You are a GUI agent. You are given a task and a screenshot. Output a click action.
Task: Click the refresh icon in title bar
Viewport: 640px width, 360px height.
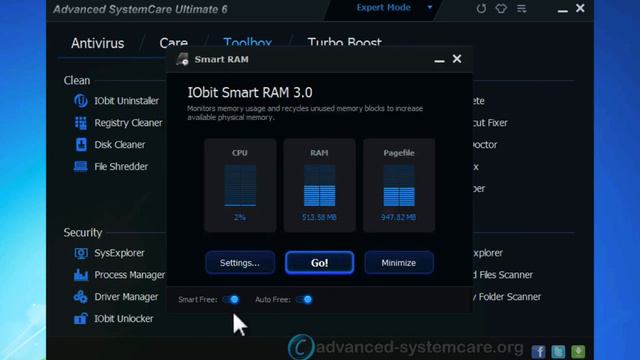481,9
